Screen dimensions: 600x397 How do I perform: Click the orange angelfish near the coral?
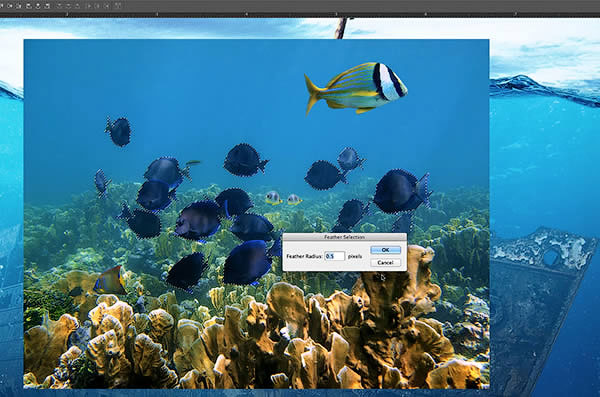point(111,280)
